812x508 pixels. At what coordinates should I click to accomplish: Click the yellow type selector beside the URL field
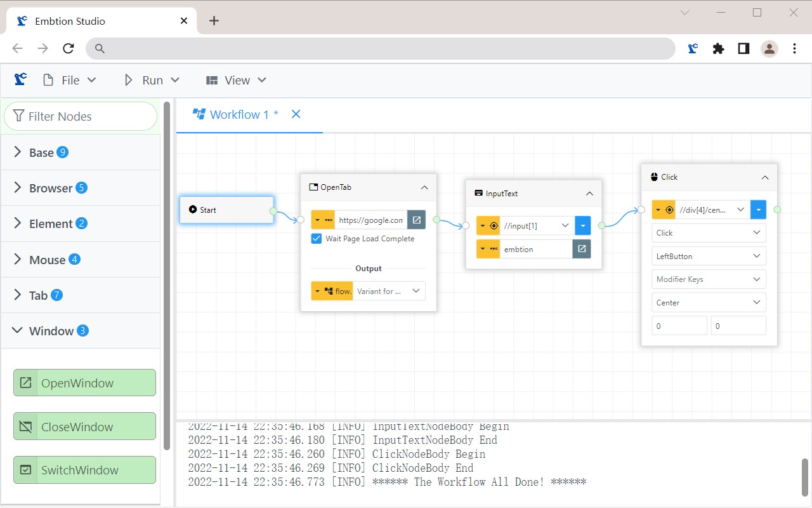pyautogui.click(x=323, y=220)
